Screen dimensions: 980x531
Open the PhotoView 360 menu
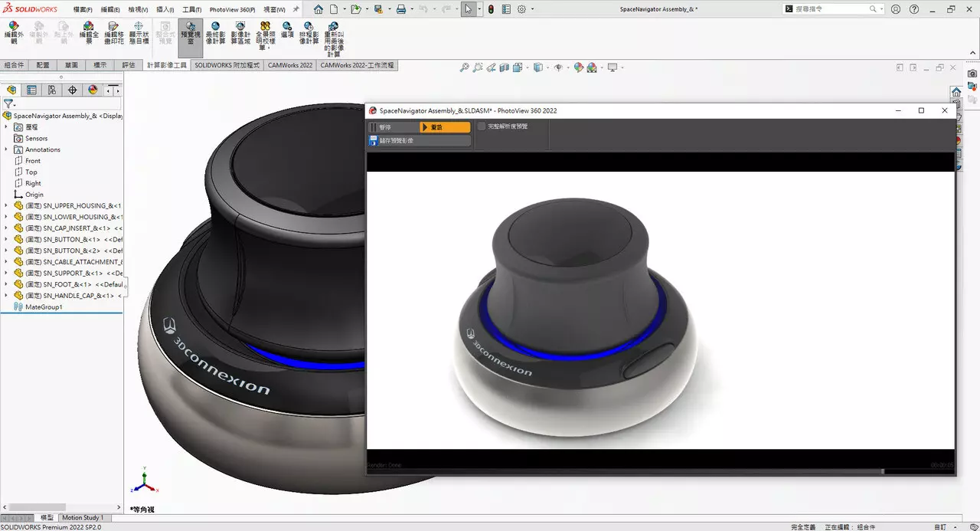pos(232,9)
